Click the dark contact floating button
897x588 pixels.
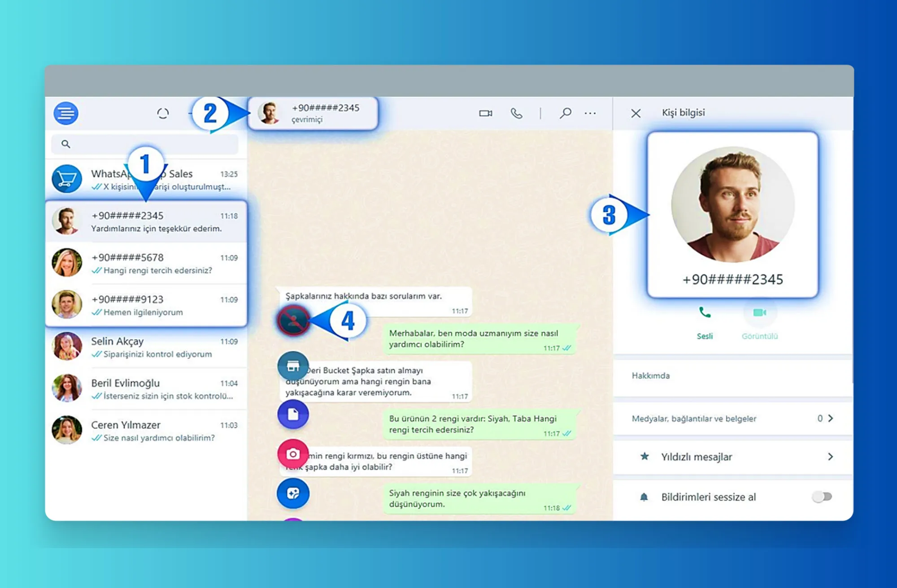coord(293,320)
